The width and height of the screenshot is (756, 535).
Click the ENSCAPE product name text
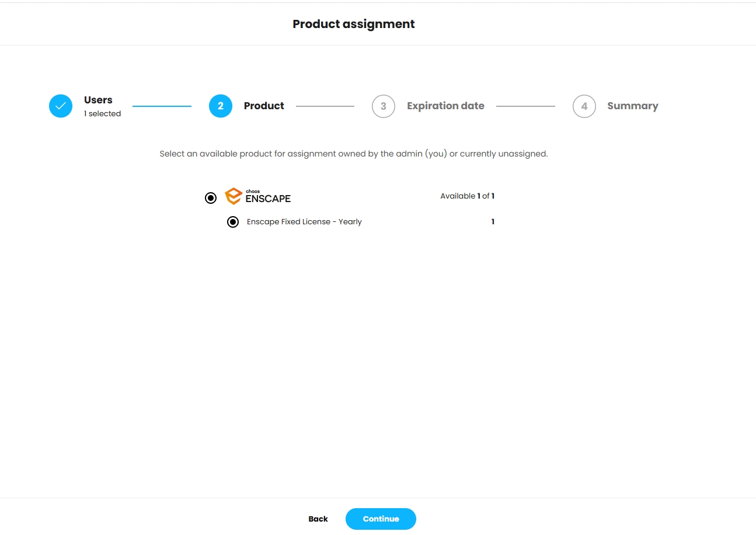click(x=268, y=199)
